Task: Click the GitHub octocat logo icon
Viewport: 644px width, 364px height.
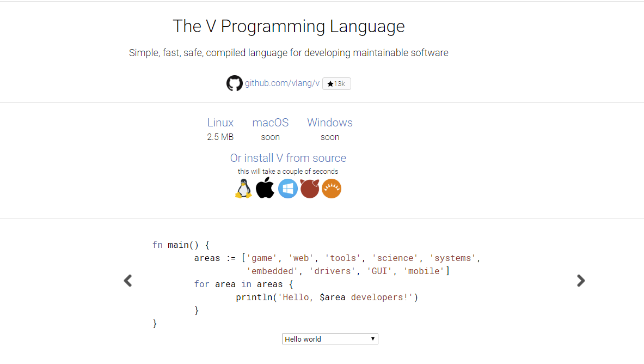Action: click(x=234, y=83)
